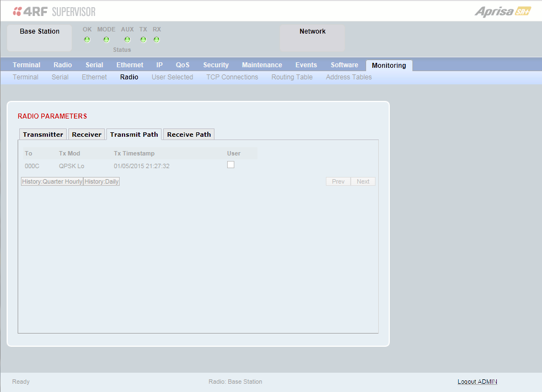
Task: Select the Radio monitoring submenu
Action: (x=129, y=77)
